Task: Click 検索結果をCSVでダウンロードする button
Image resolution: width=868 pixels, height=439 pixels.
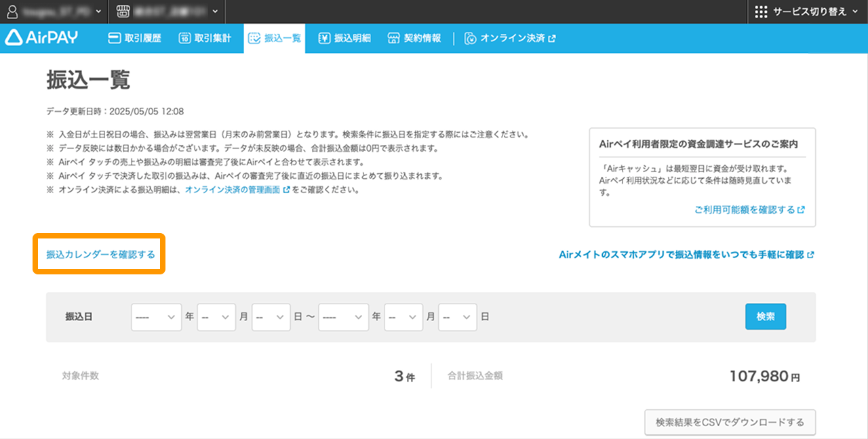Action: pyautogui.click(x=729, y=422)
